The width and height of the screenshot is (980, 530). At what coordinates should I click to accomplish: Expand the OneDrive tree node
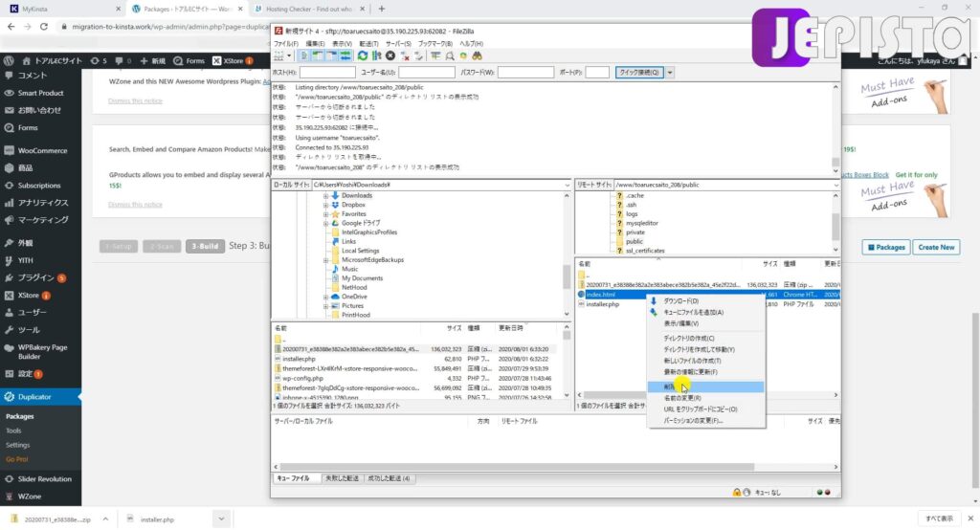click(325, 297)
